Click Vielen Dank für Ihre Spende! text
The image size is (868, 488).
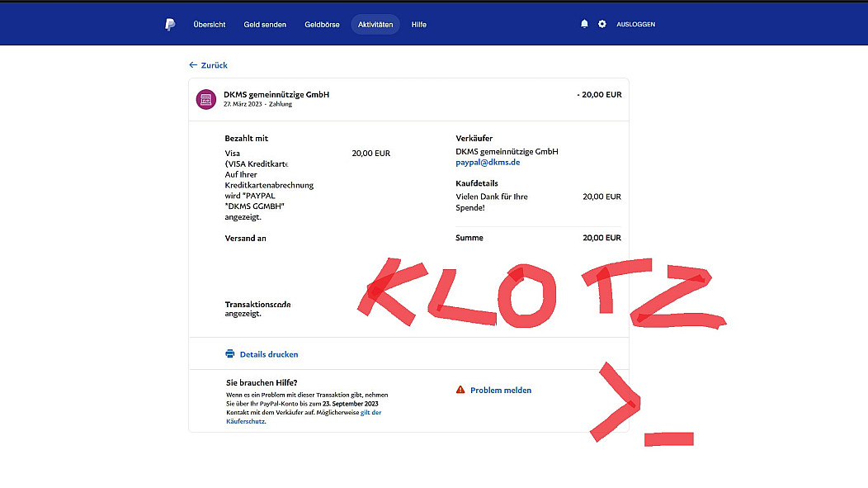(492, 202)
